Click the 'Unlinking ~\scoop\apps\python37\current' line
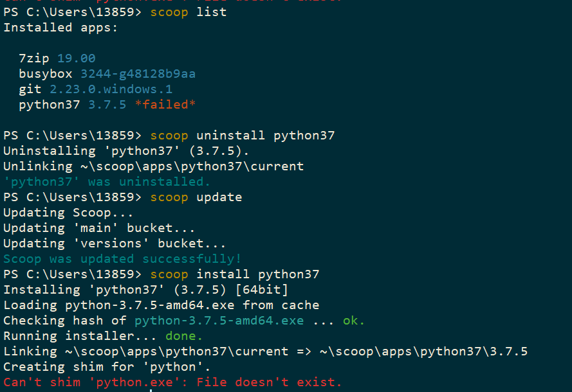The height and width of the screenshot is (392, 572). [154, 166]
